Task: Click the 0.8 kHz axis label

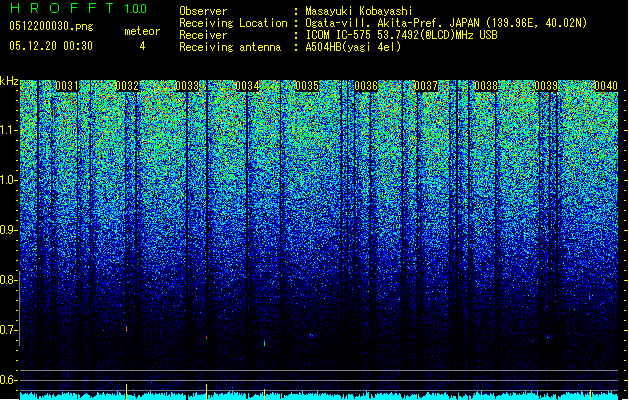Action: [x=8, y=280]
